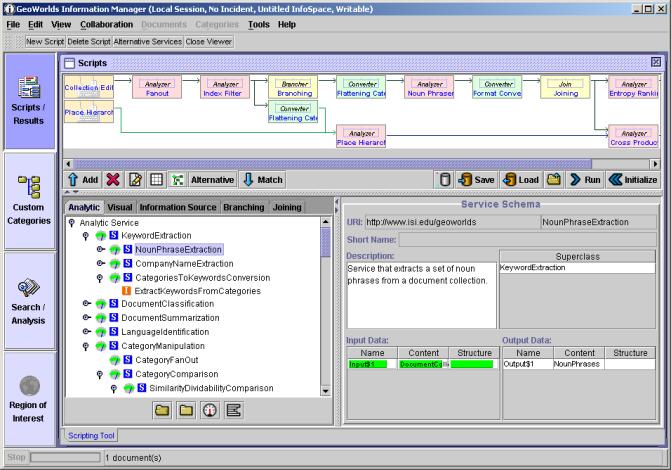Open the Search / Analysis sidebar panel

tap(30, 301)
